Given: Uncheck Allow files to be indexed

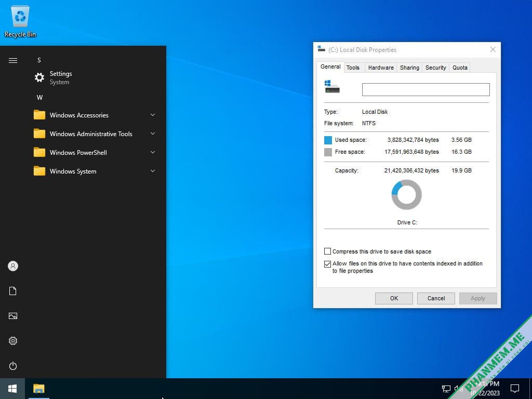Looking at the screenshot, I should tap(327, 264).
